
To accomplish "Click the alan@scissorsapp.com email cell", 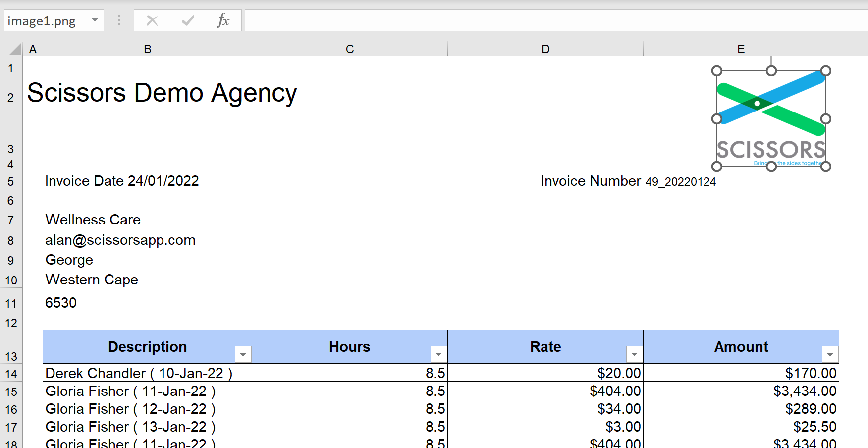I will click(120, 240).
